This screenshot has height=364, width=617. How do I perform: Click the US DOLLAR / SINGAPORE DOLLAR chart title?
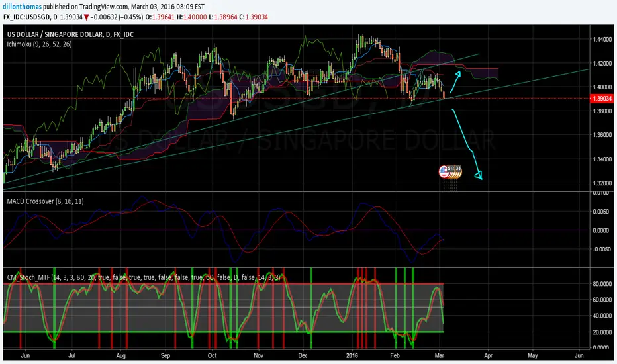point(70,34)
